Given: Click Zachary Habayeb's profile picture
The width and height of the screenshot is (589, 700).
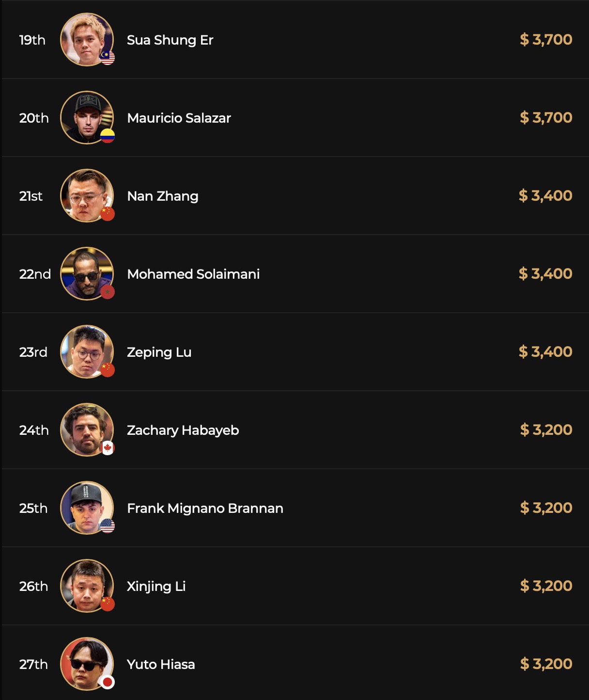Looking at the screenshot, I should (x=86, y=430).
